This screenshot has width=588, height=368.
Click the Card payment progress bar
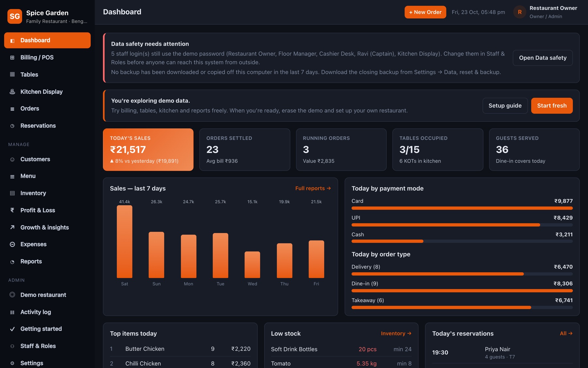(462, 208)
